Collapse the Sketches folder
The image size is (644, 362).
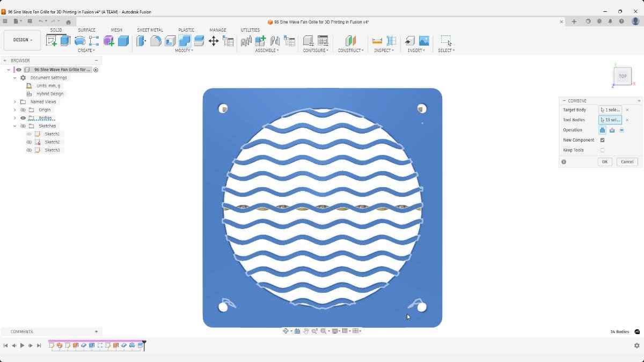click(15, 126)
